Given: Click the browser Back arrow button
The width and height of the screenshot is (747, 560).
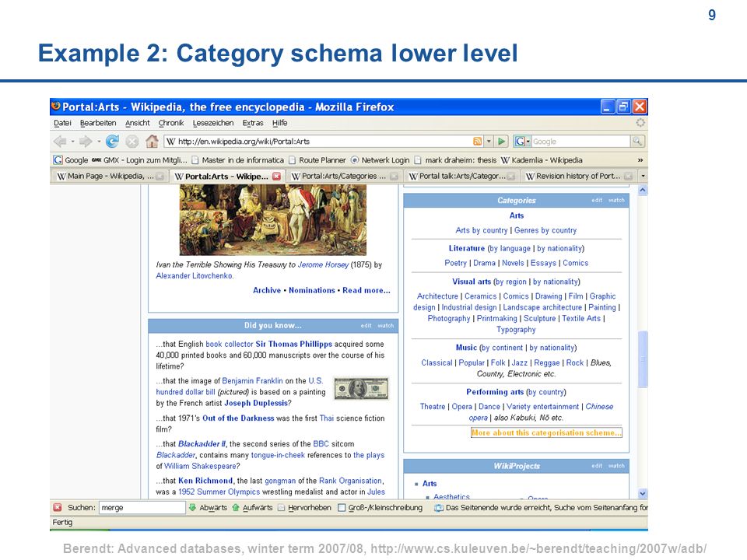Looking at the screenshot, I should click(60, 142).
